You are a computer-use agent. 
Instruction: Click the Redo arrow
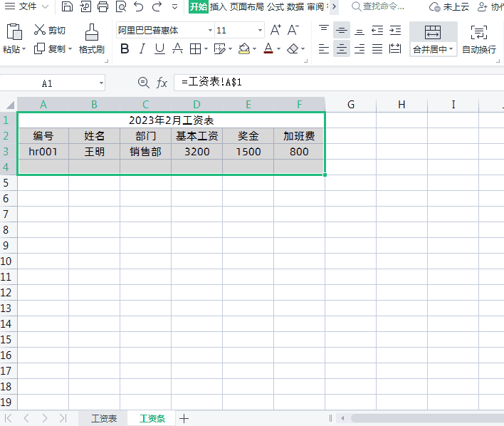click(157, 6)
